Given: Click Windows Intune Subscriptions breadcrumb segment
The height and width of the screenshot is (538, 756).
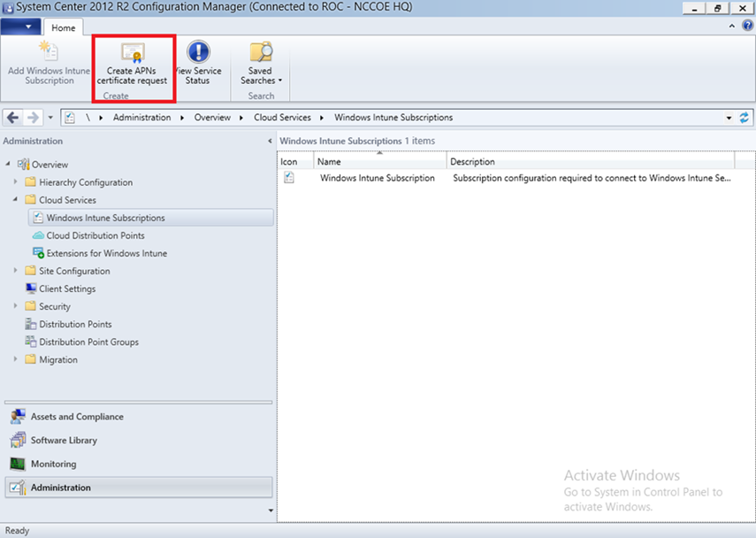Looking at the screenshot, I should pyautogui.click(x=393, y=118).
